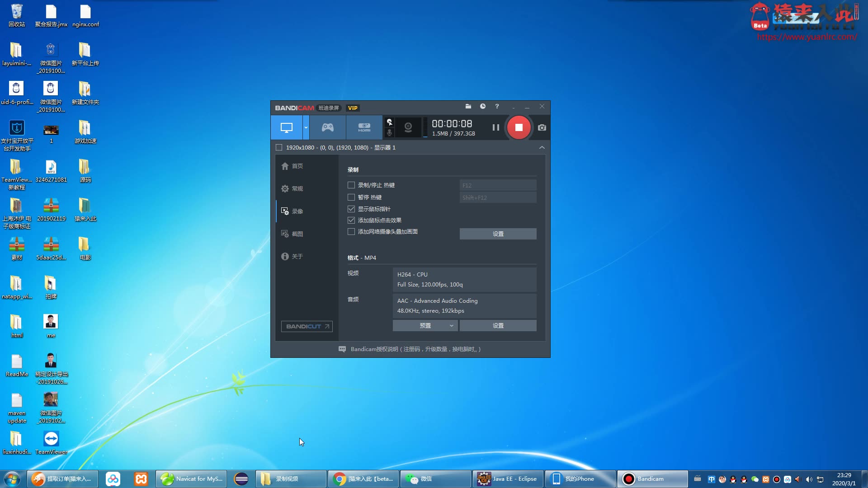Image resolution: width=868 pixels, height=488 pixels.
Task: Open format 设置 button beside 预置
Action: tap(498, 325)
